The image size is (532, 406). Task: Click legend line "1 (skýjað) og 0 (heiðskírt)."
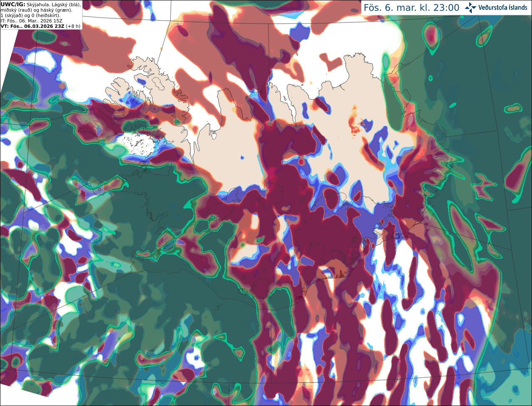point(31,15)
